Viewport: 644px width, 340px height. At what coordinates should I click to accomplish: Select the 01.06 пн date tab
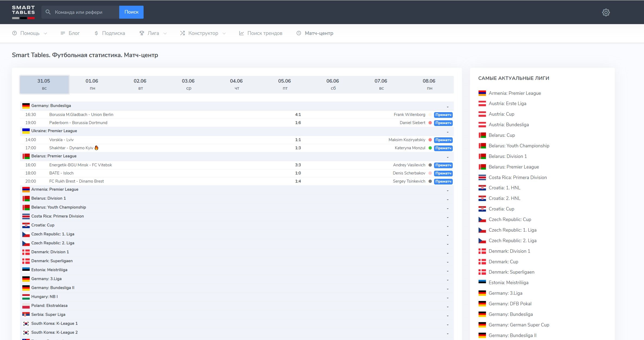click(x=92, y=85)
